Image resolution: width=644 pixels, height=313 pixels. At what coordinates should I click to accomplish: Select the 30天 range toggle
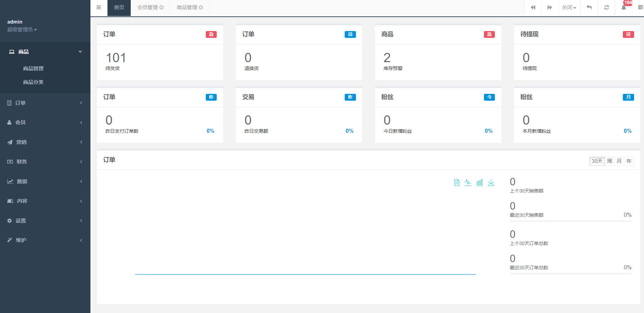click(x=597, y=161)
